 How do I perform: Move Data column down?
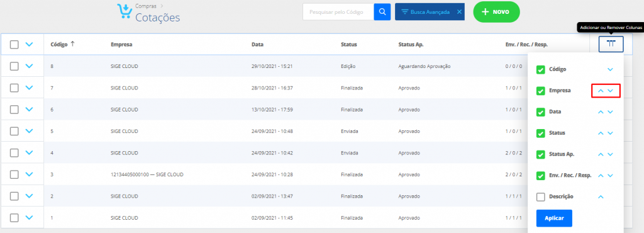pos(610,111)
